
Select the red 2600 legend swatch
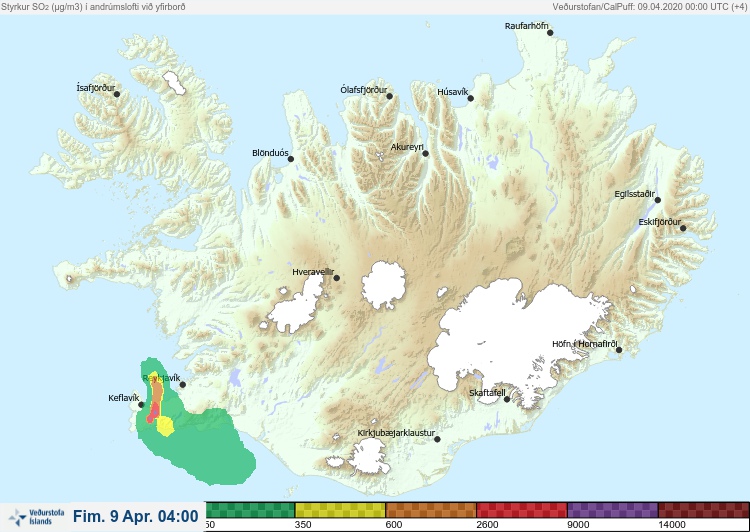pyautogui.click(x=522, y=510)
